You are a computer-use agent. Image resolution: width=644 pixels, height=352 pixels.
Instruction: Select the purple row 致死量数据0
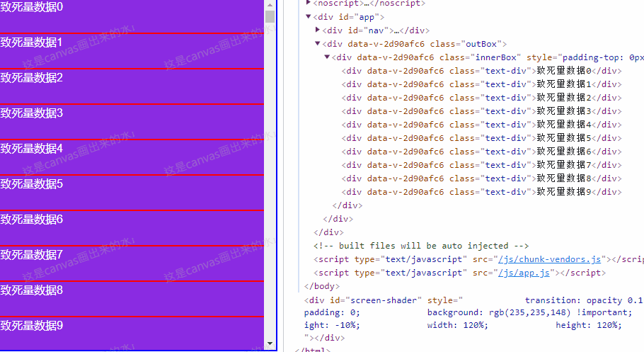132,16
